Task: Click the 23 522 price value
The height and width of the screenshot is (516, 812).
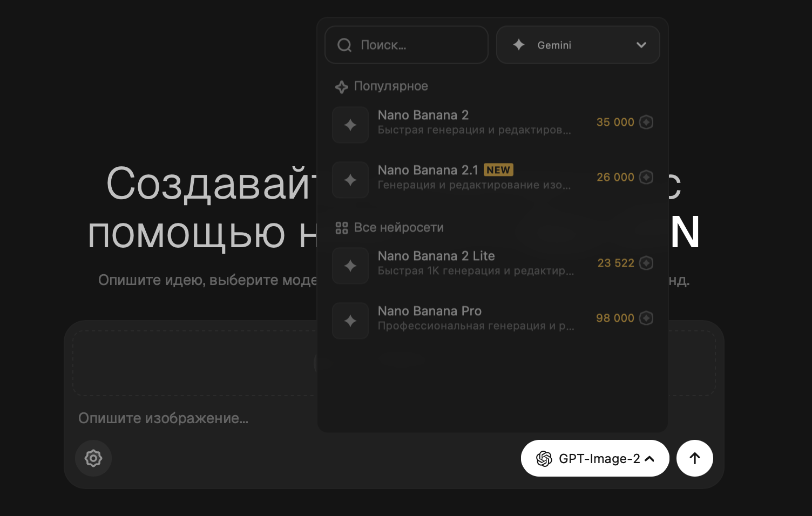Action: [616, 263]
